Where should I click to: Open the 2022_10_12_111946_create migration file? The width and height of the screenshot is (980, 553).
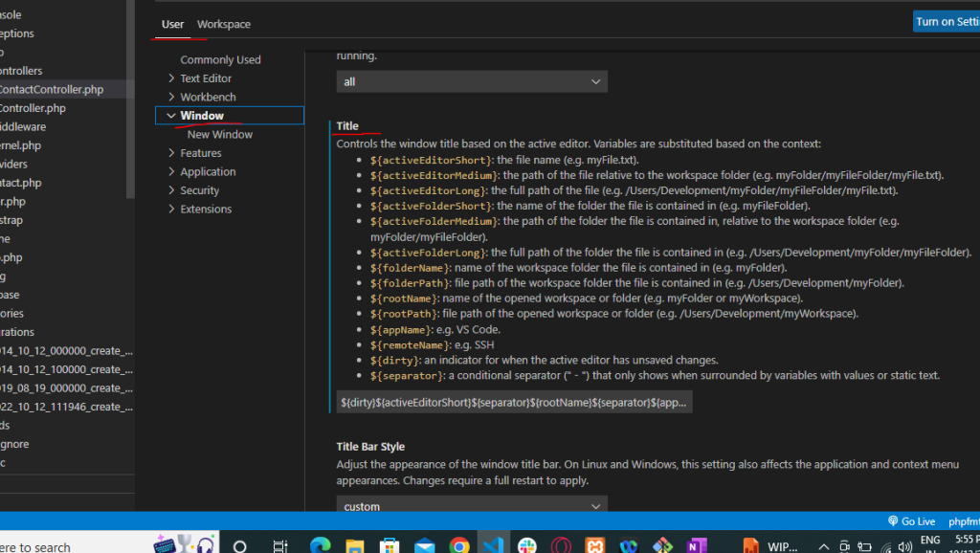(x=67, y=407)
